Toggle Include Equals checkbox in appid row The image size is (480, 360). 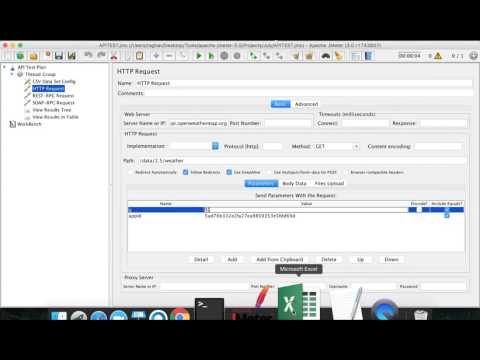tap(447, 216)
